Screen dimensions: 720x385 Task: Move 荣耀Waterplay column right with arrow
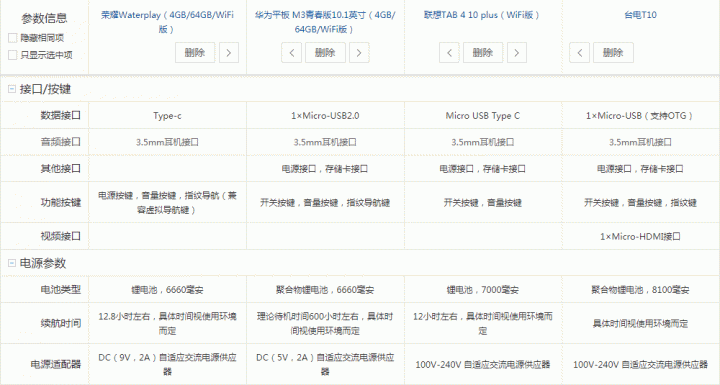pyautogui.click(x=229, y=53)
